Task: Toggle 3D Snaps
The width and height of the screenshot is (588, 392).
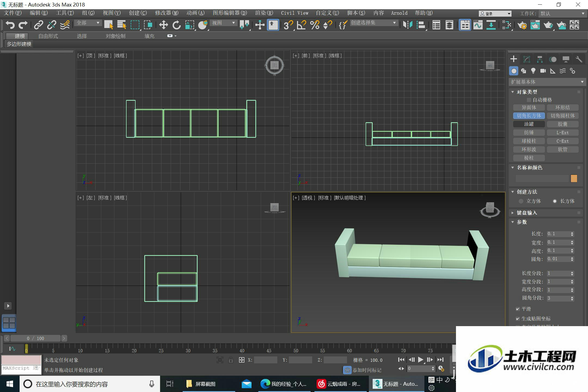Action: (x=288, y=25)
